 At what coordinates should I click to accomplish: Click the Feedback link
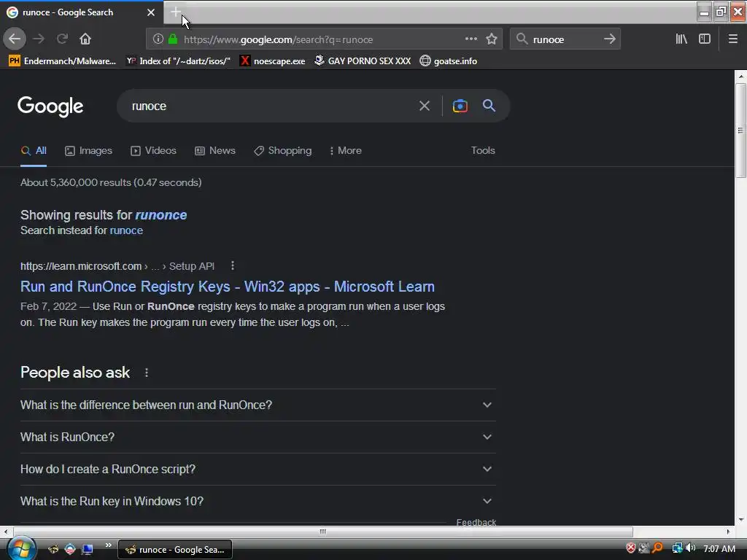(x=476, y=522)
